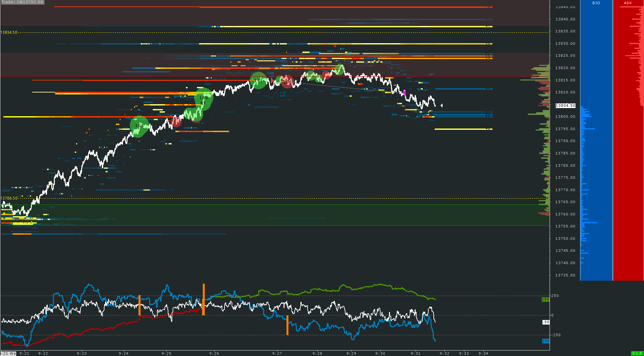Select the red volume bubble labeled 106
Screen dimensions: 644x356
point(287,82)
